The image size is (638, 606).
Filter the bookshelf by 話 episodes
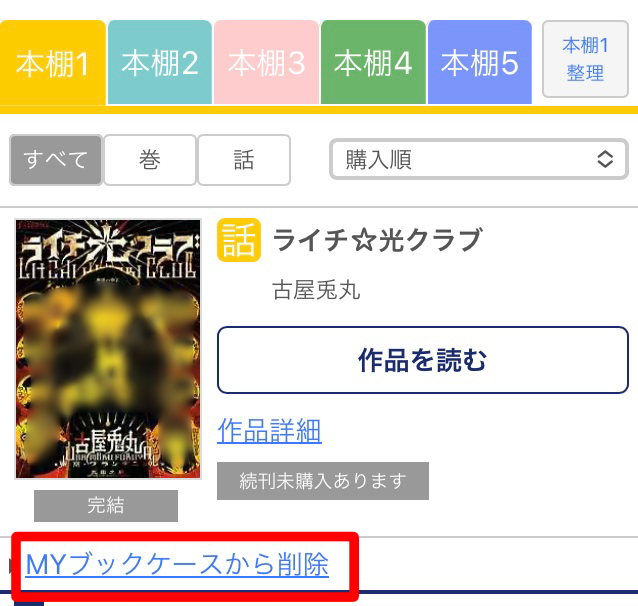tap(244, 160)
